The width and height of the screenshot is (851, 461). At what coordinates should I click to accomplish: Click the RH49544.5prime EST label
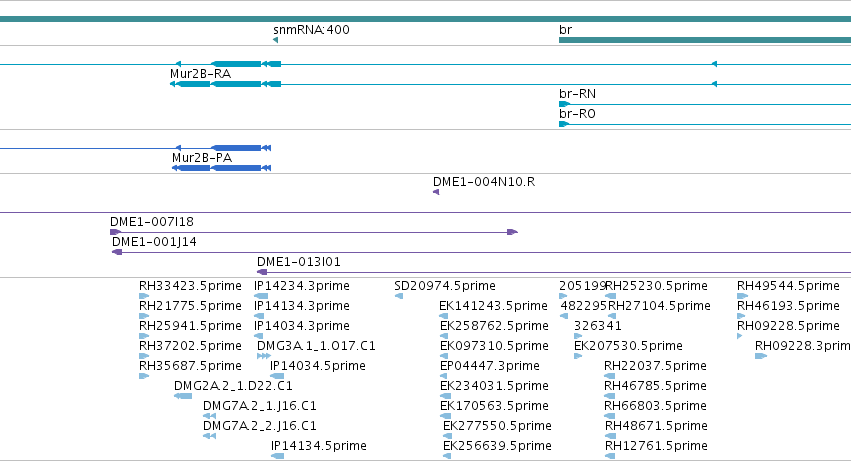click(788, 286)
